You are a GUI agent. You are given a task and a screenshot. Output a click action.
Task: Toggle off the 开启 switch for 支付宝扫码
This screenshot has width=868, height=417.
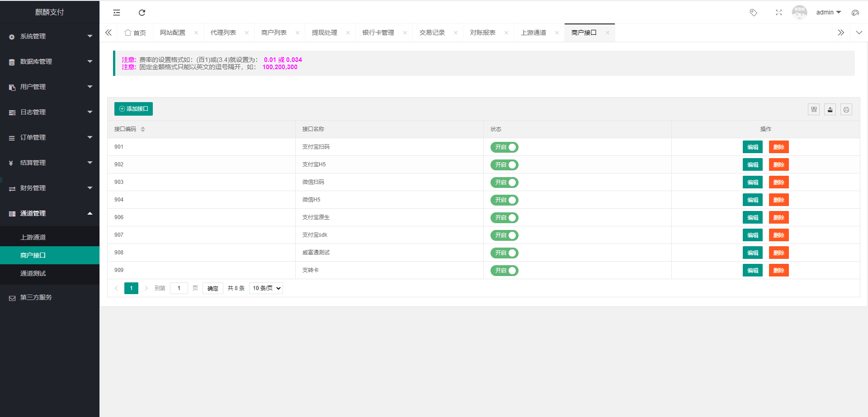pos(504,147)
